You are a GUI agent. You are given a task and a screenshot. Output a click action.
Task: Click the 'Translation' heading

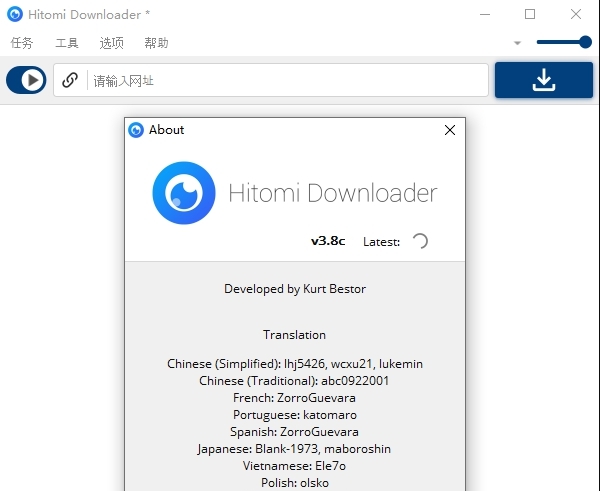(x=294, y=335)
